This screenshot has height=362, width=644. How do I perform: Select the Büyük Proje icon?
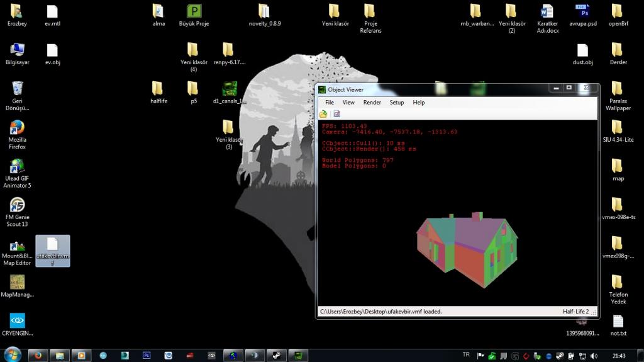[194, 15]
